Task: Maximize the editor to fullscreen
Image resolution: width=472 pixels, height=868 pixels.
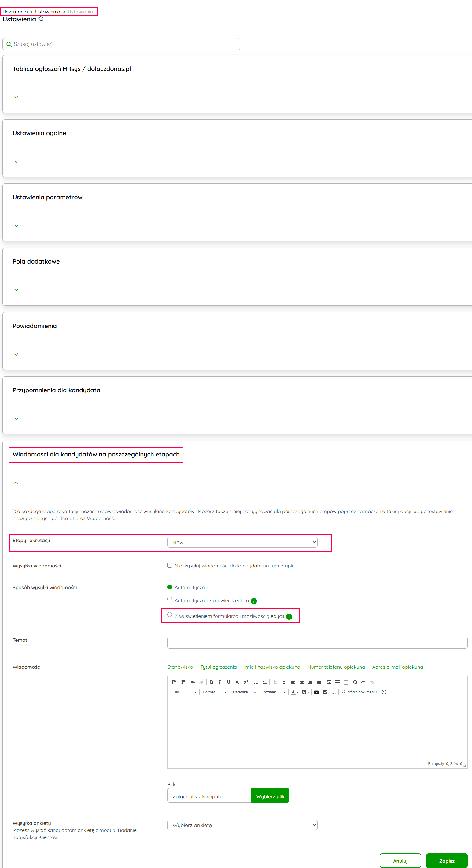Action: pos(384,692)
